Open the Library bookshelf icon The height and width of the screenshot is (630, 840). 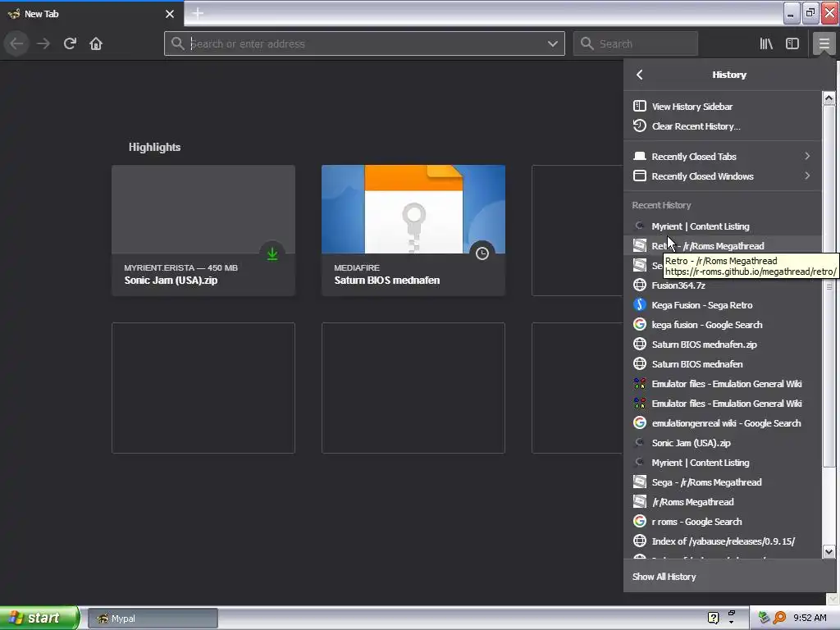pos(766,43)
